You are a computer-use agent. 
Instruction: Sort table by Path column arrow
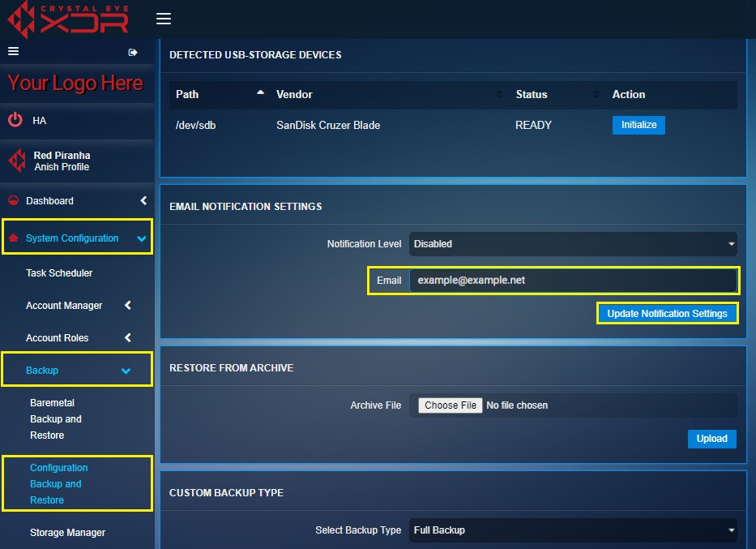260,92
